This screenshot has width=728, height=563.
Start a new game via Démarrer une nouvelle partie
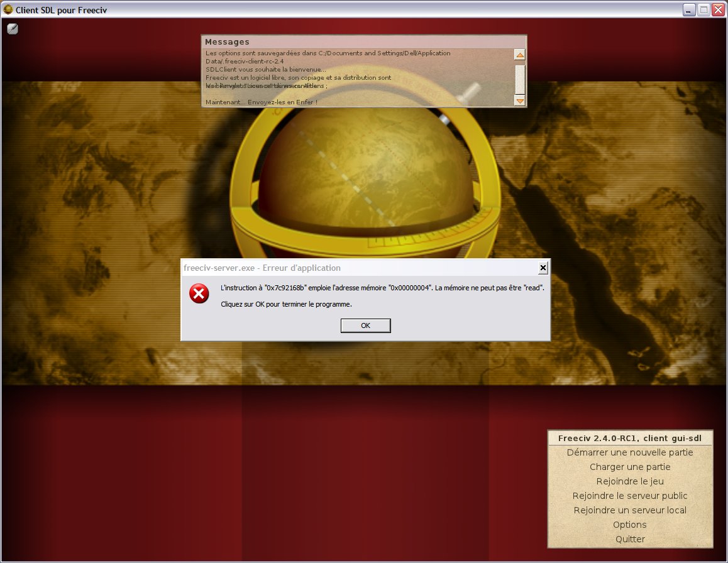(x=629, y=452)
